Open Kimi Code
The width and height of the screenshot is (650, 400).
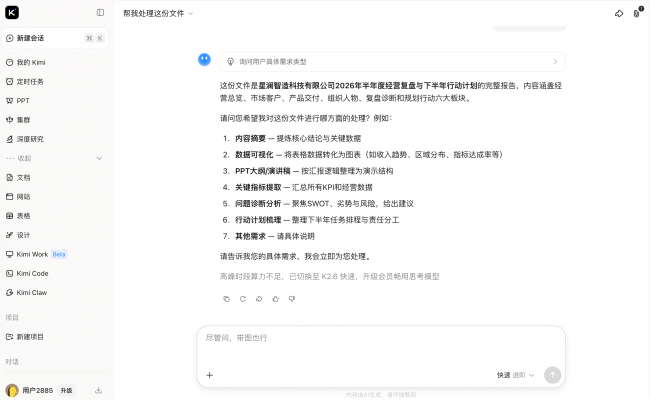pos(55,274)
